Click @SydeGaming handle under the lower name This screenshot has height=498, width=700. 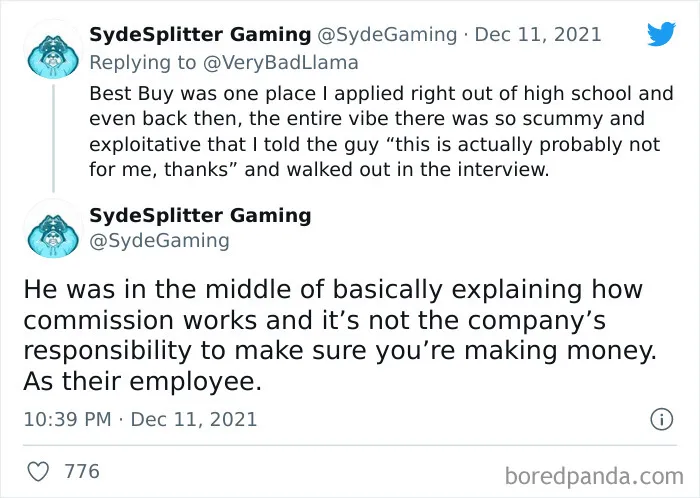point(159,241)
